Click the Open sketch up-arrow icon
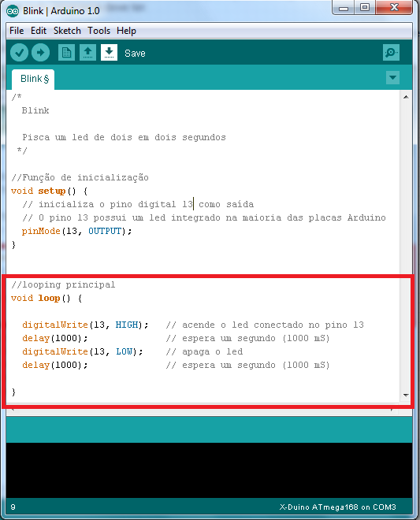Screen dimensions: 420x520 click(x=87, y=53)
